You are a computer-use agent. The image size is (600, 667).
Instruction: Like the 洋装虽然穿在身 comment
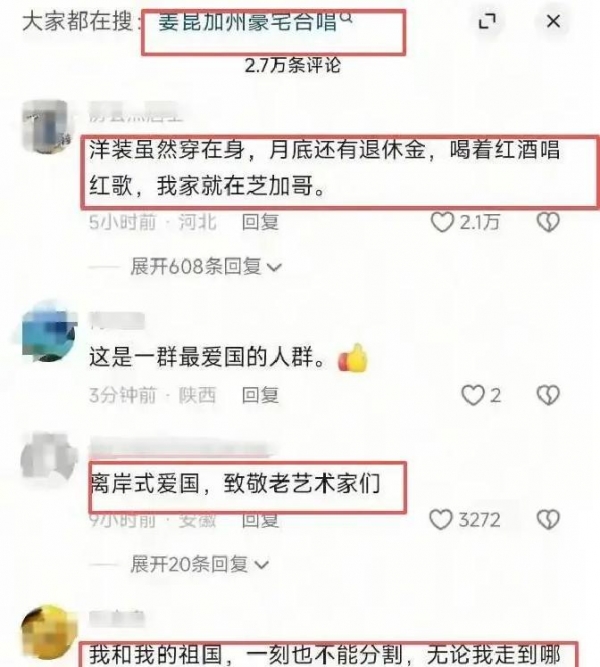442,222
